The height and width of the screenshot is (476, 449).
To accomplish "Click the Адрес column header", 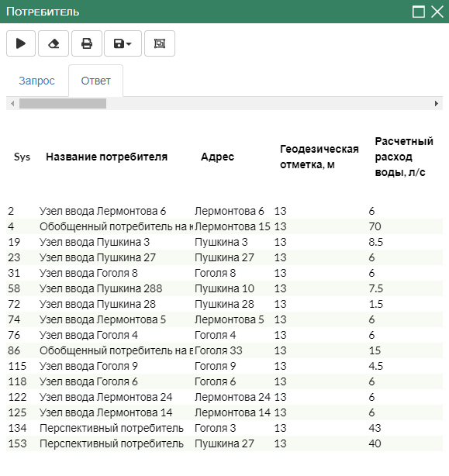I will pyautogui.click(x=217, y=157).
